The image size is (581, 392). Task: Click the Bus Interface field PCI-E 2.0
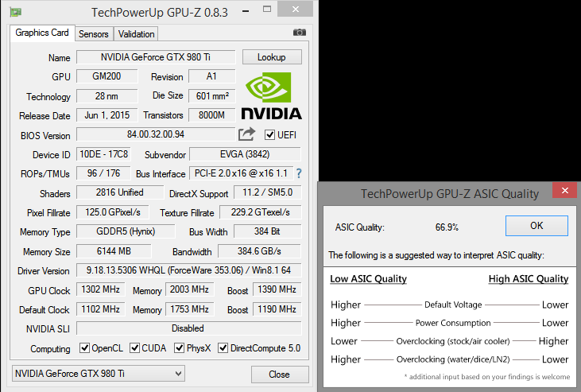(241, 173)
